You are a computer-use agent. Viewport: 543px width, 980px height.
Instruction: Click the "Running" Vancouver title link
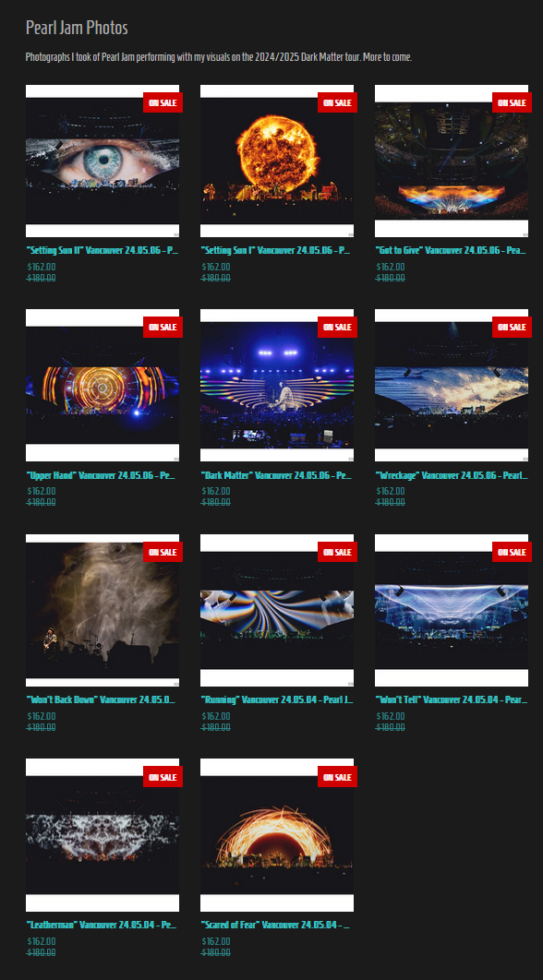pos(277,700)
